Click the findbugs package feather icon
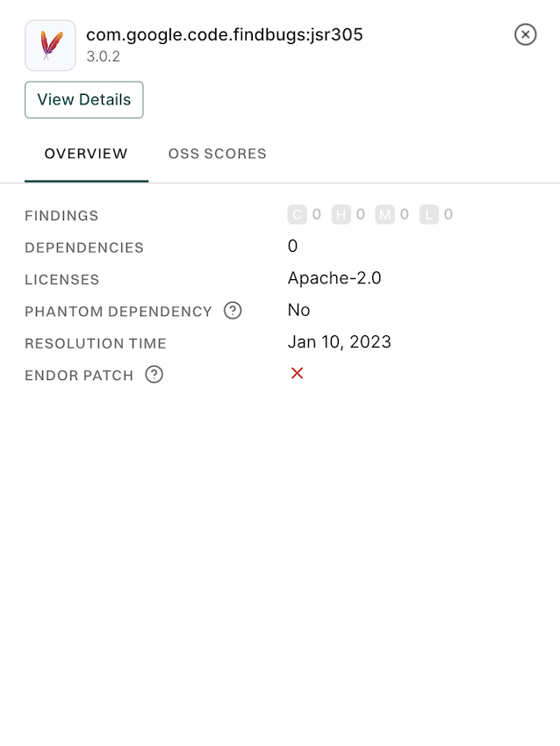Image resolution: width=560 pixels, height=746 pixels. [x=49, y=45]
